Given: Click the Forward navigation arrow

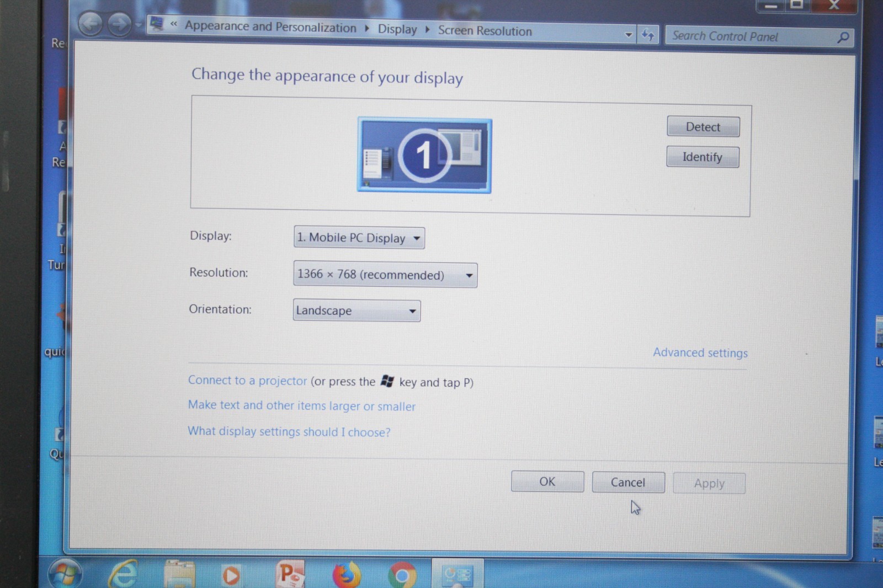Looking at the screenshot, I should pyautogui.click(x=119, y=24).
